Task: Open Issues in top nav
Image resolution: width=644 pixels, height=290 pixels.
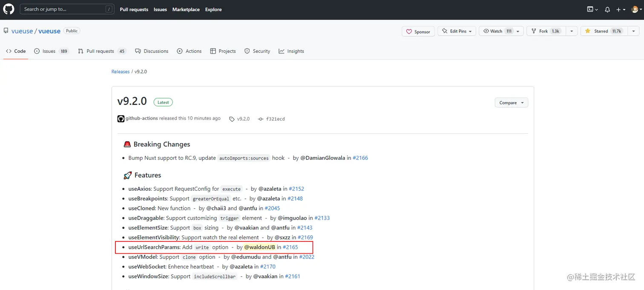Action: (160, 9)
